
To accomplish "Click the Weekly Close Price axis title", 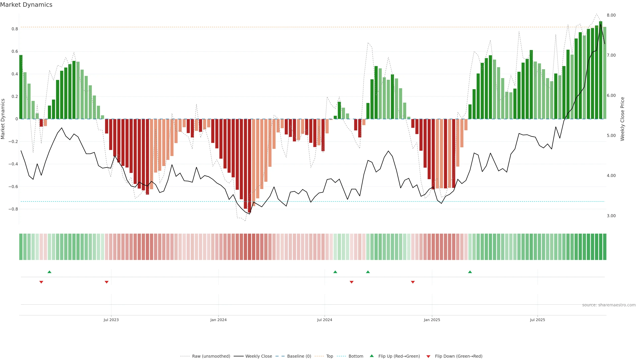I will point(623,119).
